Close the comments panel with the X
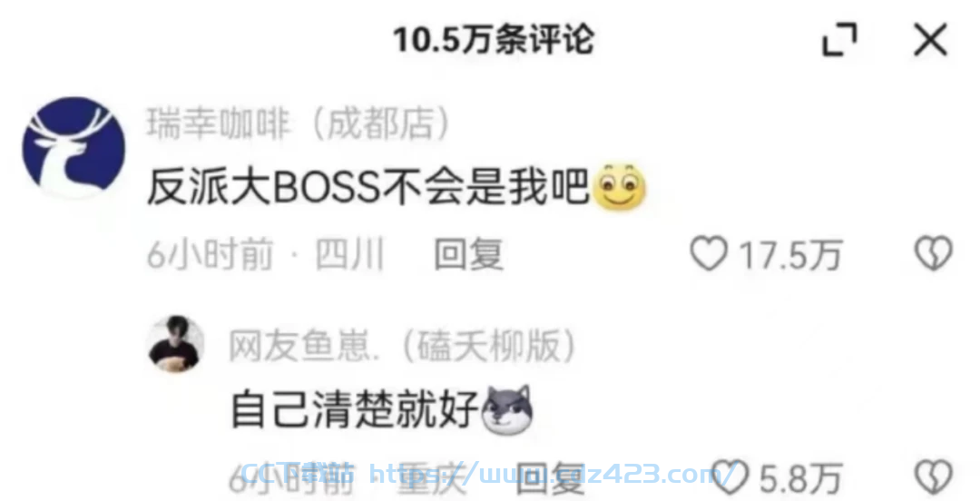Image resolution: width=980 pixels, height=501 pixels. pyautogui.click(x=931, y=40)
